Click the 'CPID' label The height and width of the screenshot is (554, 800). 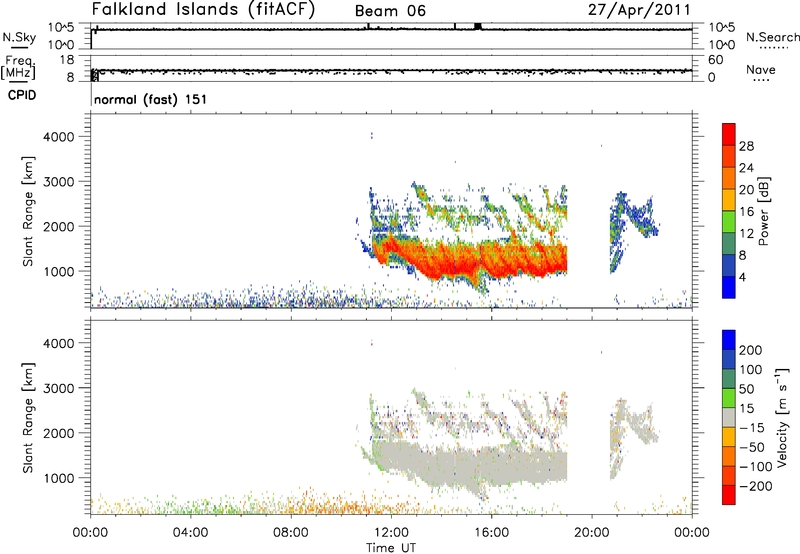pyautogui.click(x=22, y=95)
